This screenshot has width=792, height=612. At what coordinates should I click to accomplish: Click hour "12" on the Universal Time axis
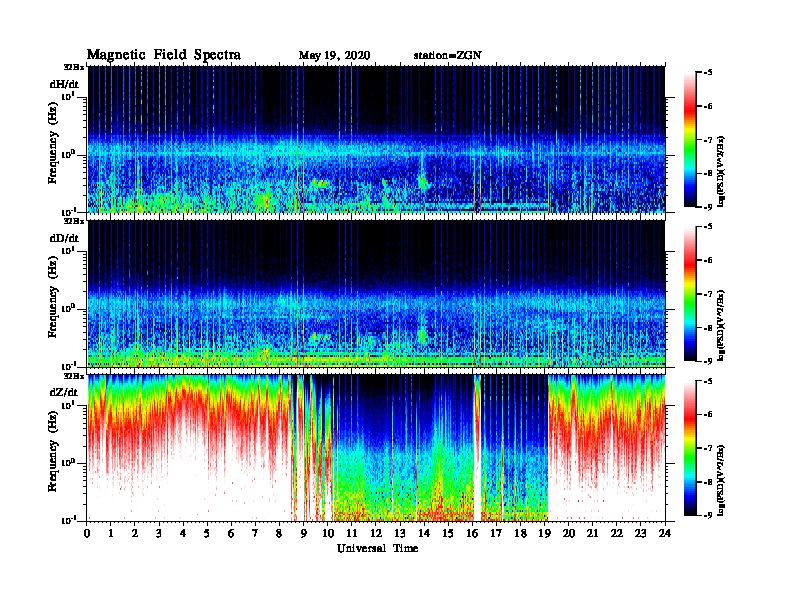click(x=375, y=533)
